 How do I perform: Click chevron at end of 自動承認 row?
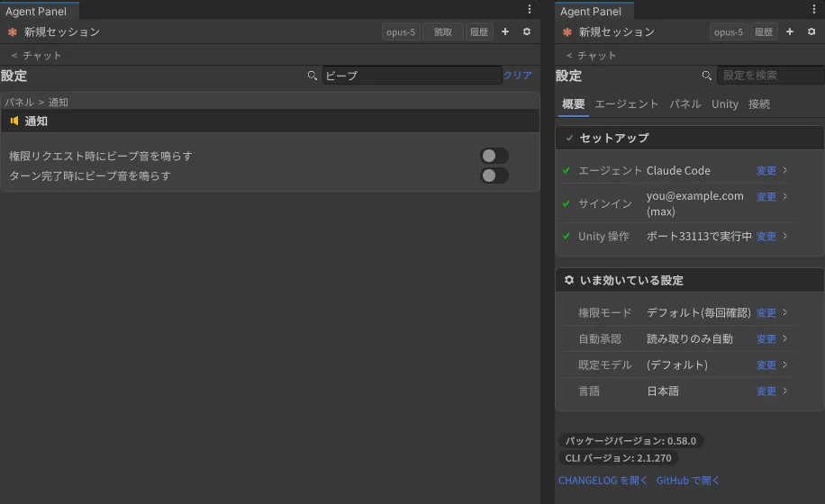point(785,338)
